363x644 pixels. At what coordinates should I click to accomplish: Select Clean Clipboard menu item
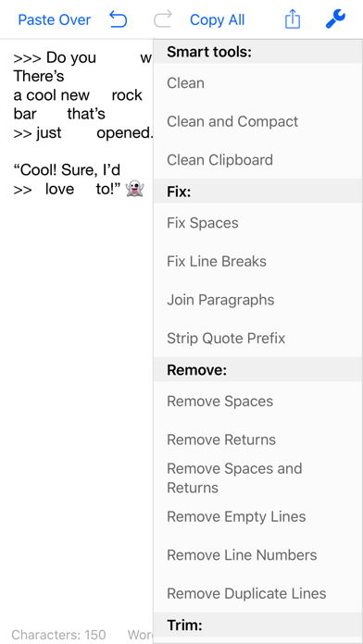click(258, 160)
